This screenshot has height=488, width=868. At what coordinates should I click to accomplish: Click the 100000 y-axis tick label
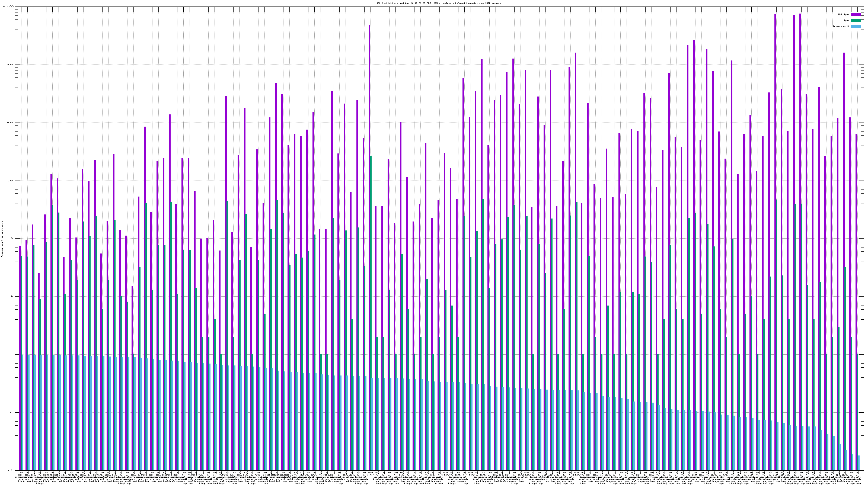coord(10,65)
